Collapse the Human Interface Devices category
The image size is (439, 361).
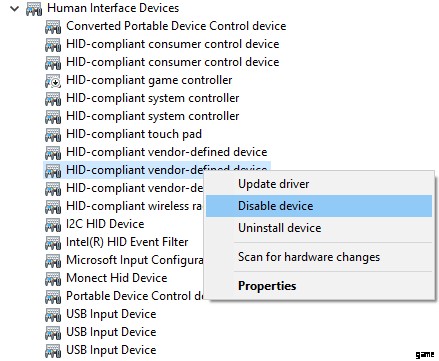(x=15, y=9)
